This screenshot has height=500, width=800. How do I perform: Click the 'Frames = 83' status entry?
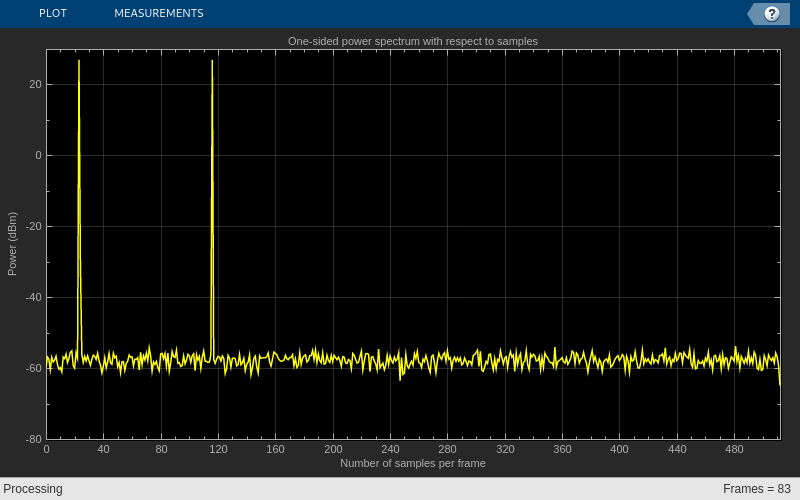pyautogui.click(x=757, y=489)
